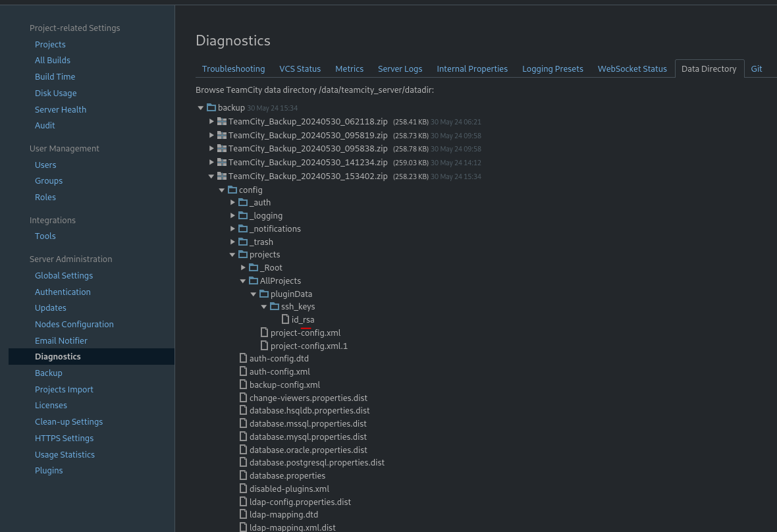The image size is (777, 532).
Task: Open HTTPS Settings in sidebar
Action: point(65,438)
